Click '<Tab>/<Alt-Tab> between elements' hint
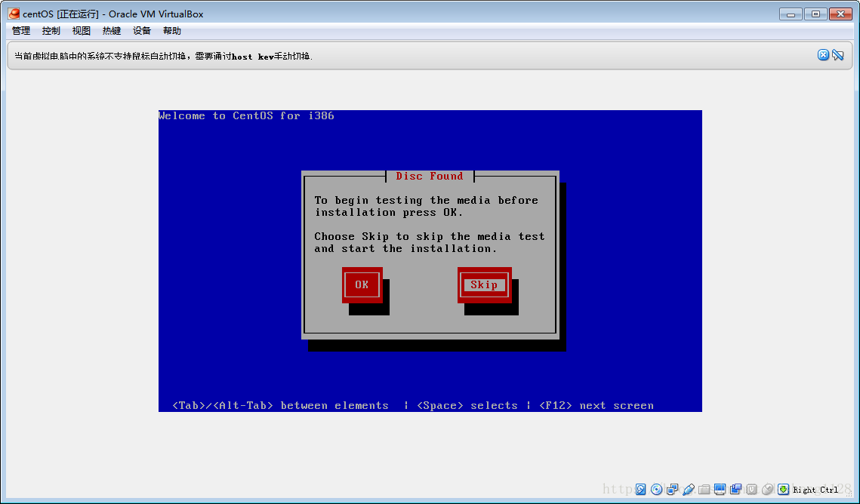Viewport: 860px width, 504px height. click(x=280, y=405)
